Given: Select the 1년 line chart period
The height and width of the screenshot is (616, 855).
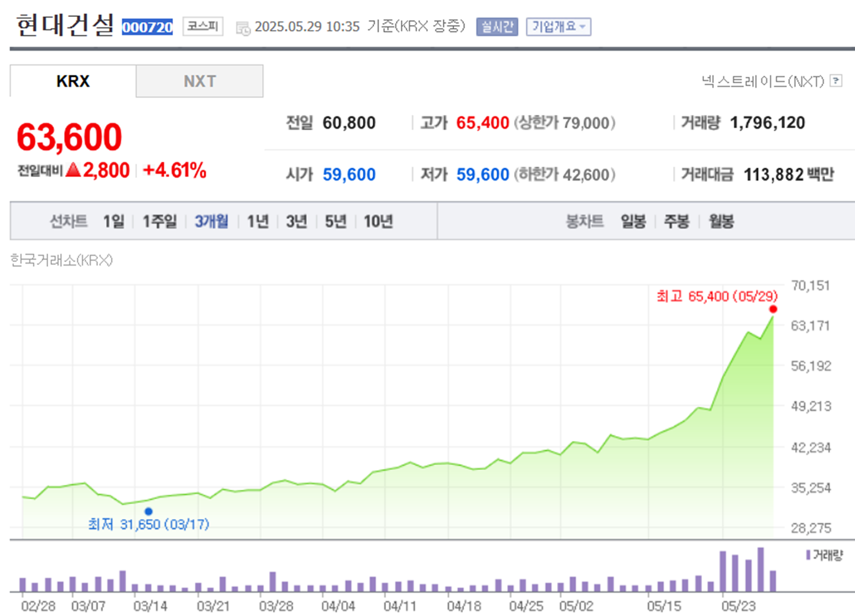Looking at the screenshot, I should pyautogui.click(x=257, y=221).
